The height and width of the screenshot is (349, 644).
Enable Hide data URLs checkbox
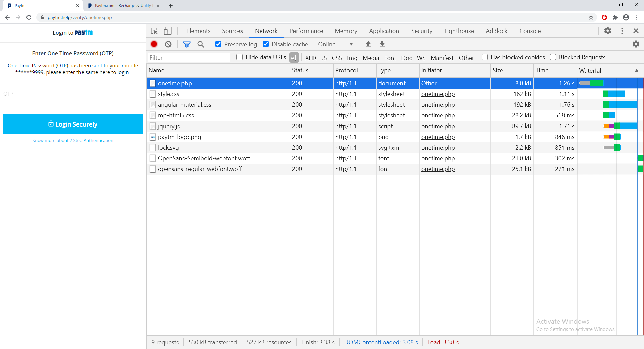tap(239, 57)
